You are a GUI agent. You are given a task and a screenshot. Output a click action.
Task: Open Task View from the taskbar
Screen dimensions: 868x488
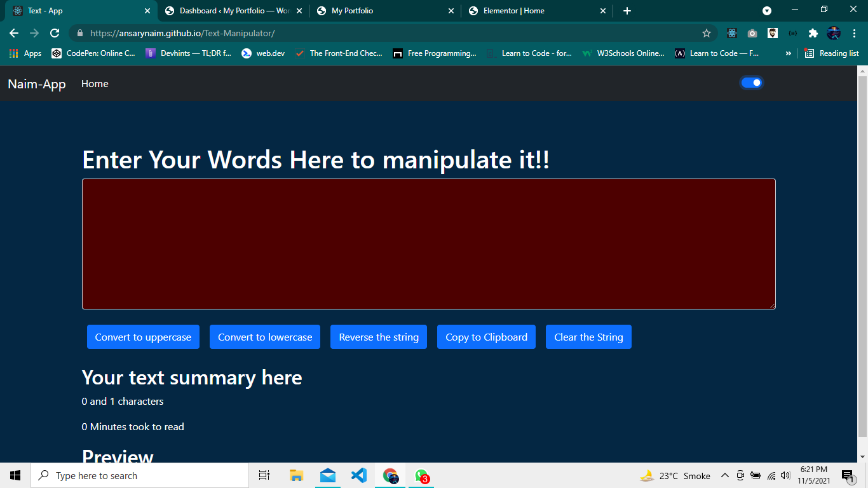point(264,475)
